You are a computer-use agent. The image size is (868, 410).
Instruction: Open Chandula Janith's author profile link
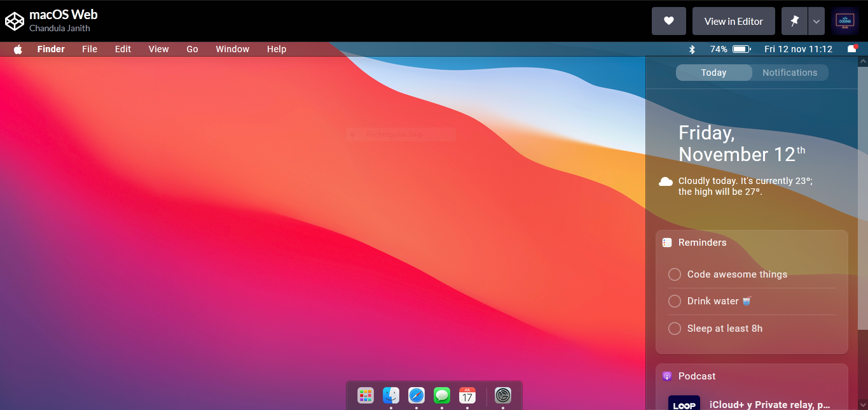[x=60, y=28]
